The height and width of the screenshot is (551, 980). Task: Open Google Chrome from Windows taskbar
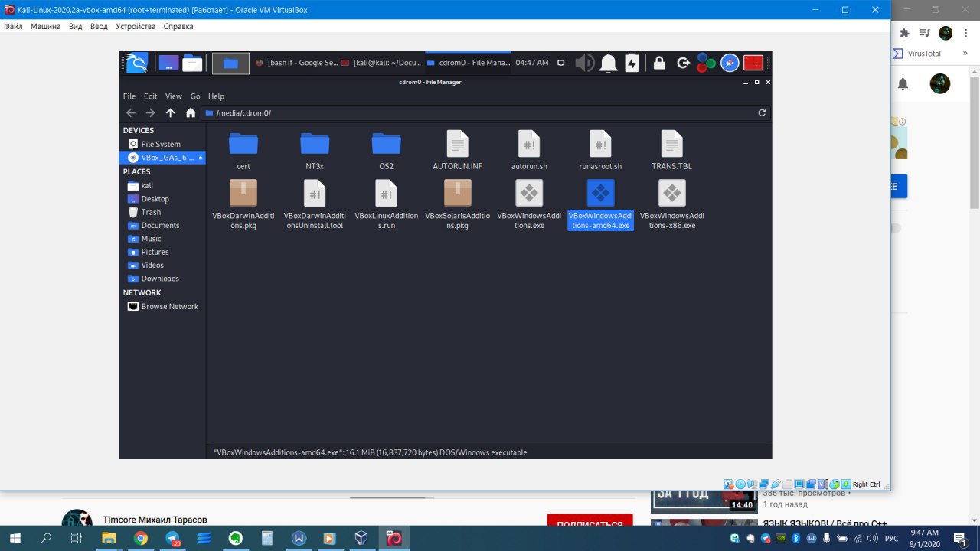[140, 538]
